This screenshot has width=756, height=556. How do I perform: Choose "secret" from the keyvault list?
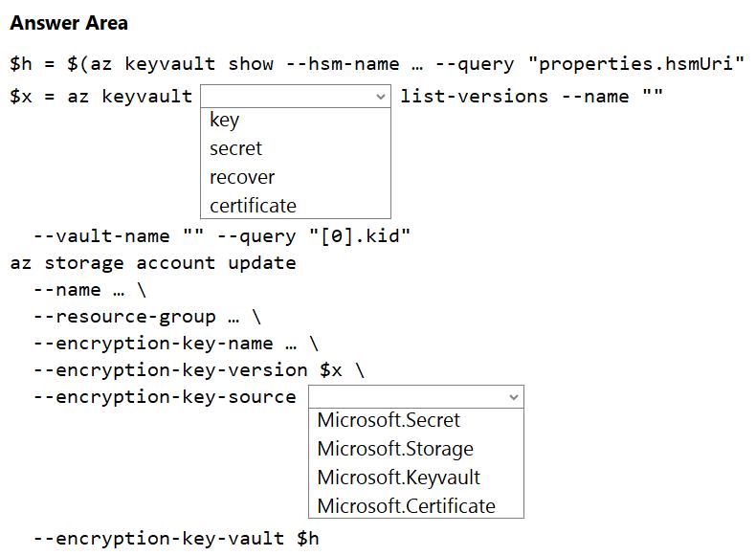click(235, 148)
